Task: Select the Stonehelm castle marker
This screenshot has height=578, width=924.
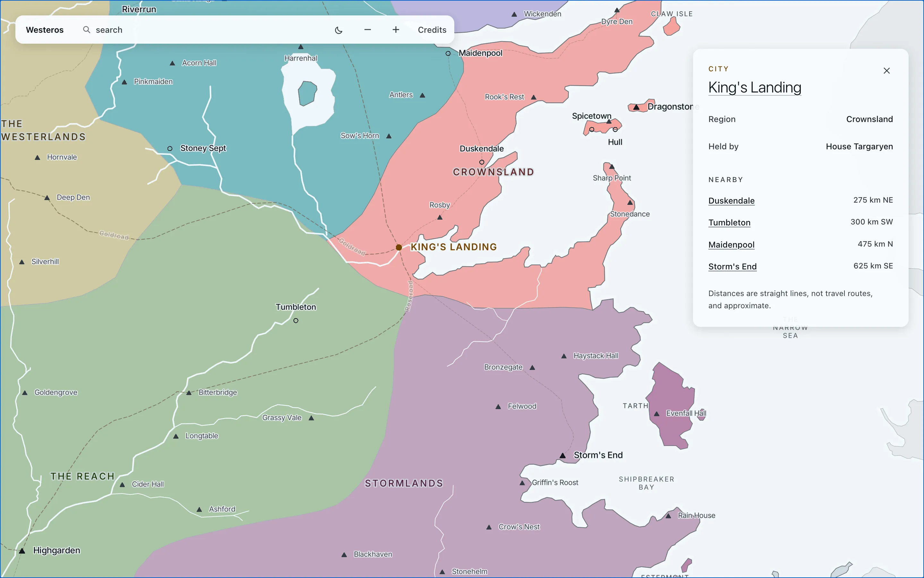Action: click(442, 572)
